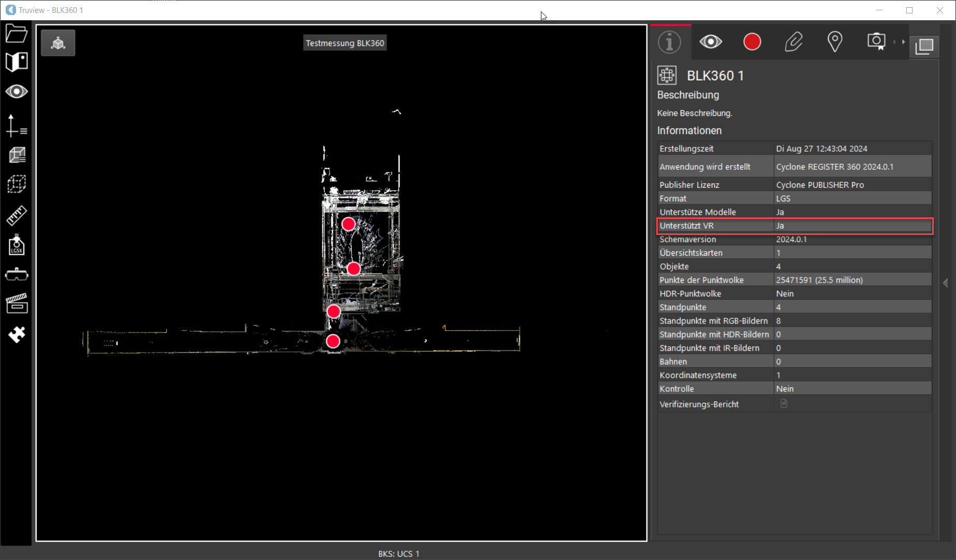The image size is (956, 560).
Task: Select the LGS format value
Action: click(783, 198)
